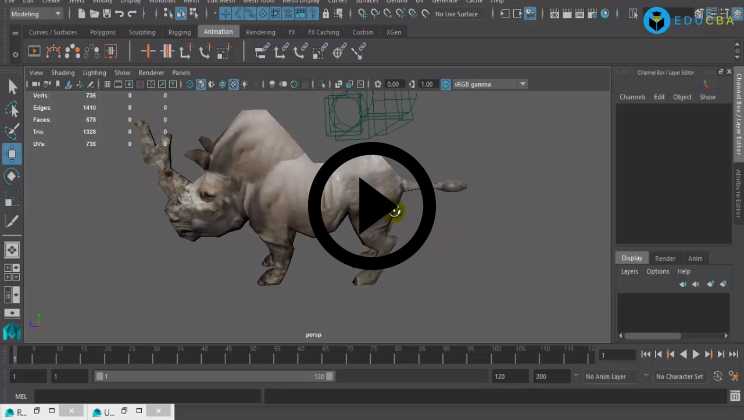744x420 pixels.
Task: Toggle the viewport color management button
Action: pyautogui.click(x=445, y=84)
